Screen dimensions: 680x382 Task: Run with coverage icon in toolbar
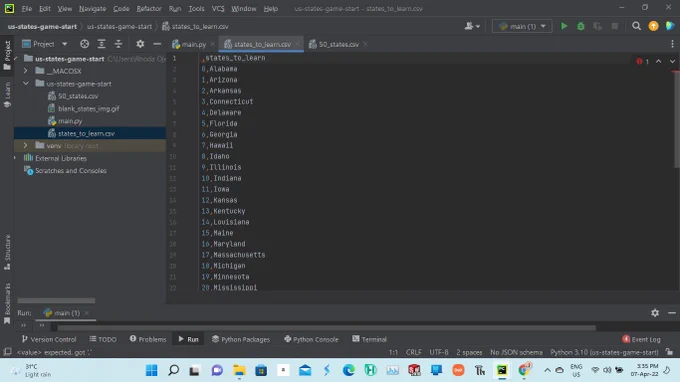coord(598,26)
